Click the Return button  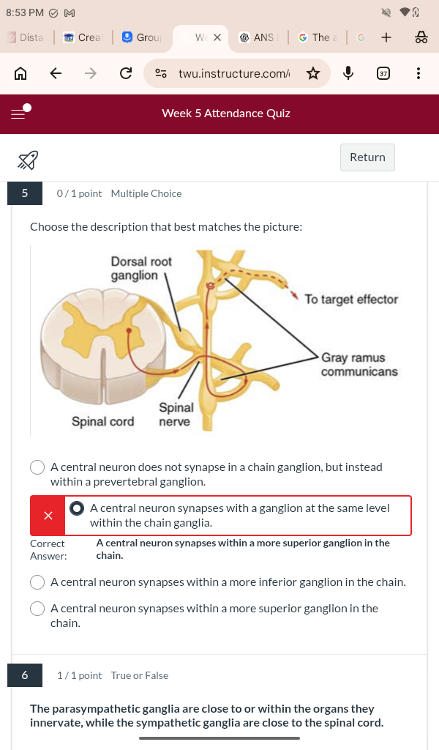coord(367,157)
